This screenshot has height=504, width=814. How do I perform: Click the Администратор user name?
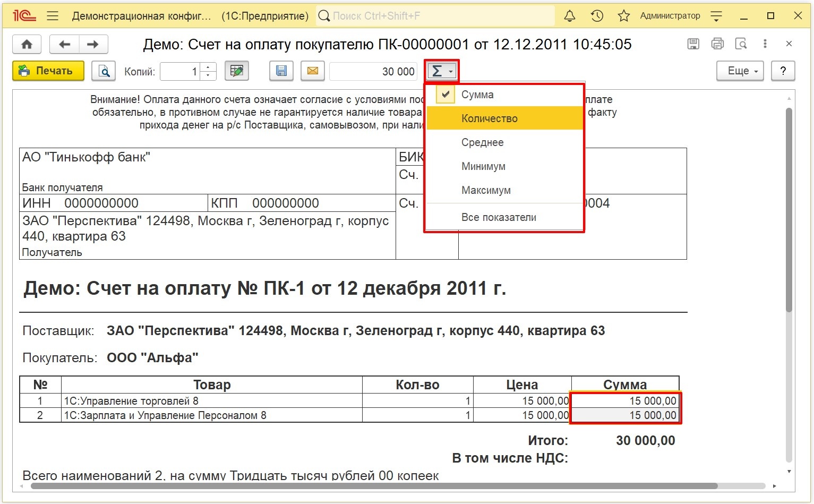(x=670, y=16)
